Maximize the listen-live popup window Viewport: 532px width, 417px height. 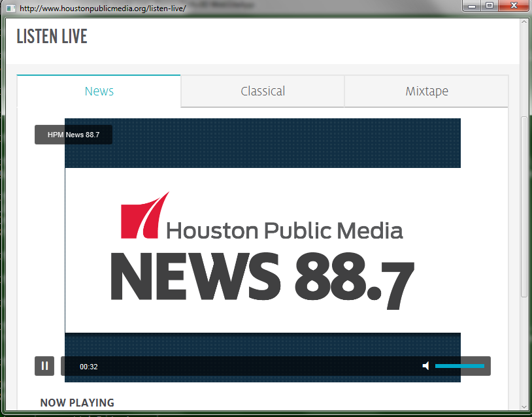pyautogui.click(x=489, y=6)
